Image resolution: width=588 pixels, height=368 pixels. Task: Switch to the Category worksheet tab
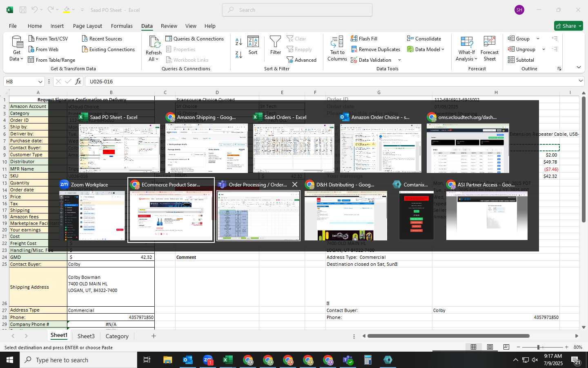tap(117, 336)
